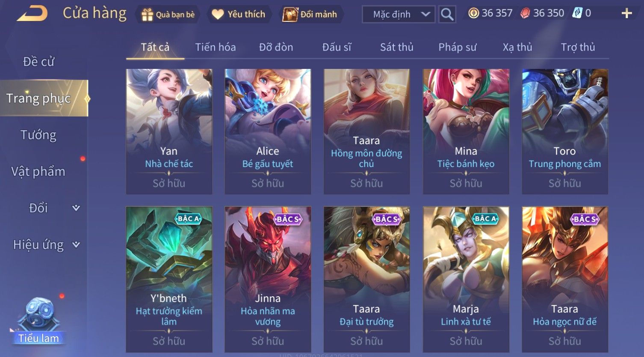Switch to the Pháp sư tab
This screenshot has height=357, width=644.
(x=457, y=47)
